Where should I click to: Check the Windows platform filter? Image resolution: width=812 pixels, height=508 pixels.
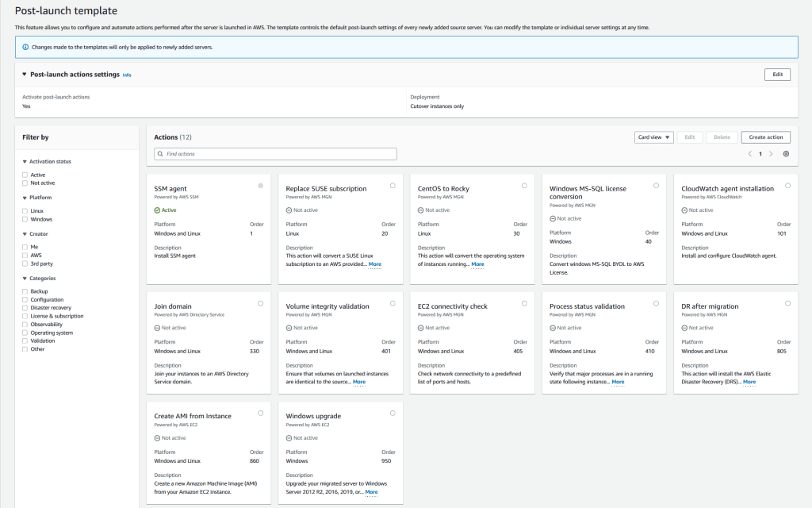[x=26, y=219]
